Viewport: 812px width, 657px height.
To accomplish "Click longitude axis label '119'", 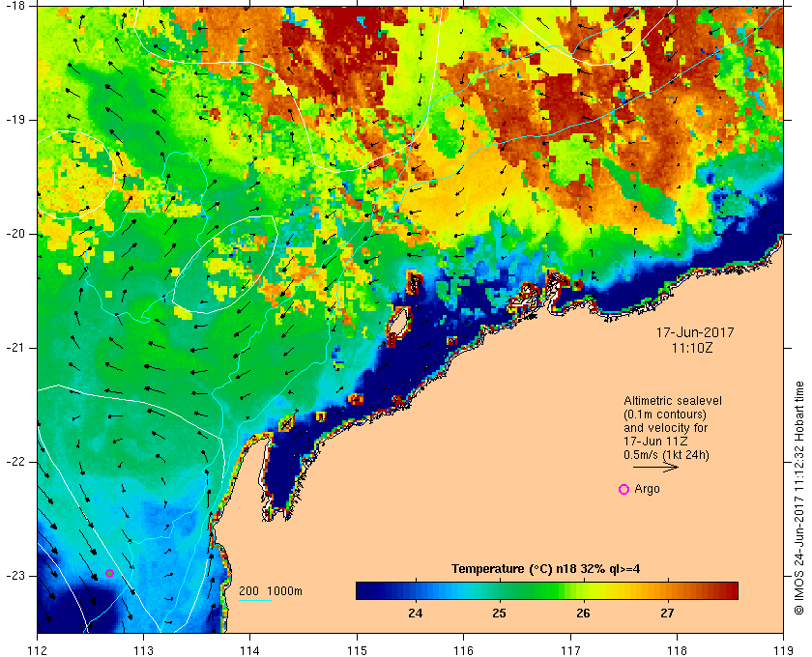I will point(784,649).
